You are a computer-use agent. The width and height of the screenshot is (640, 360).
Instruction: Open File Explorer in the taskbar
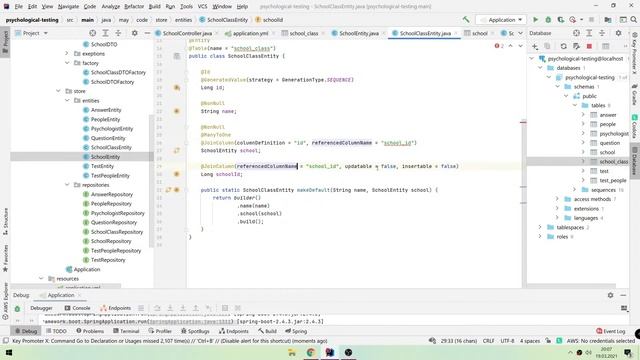pos(292,352)
